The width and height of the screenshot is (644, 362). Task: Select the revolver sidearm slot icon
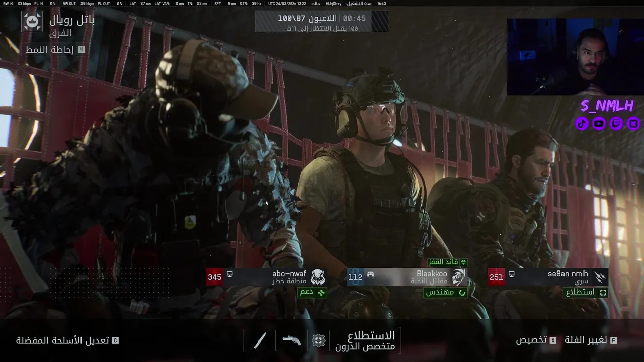point(291,340)
